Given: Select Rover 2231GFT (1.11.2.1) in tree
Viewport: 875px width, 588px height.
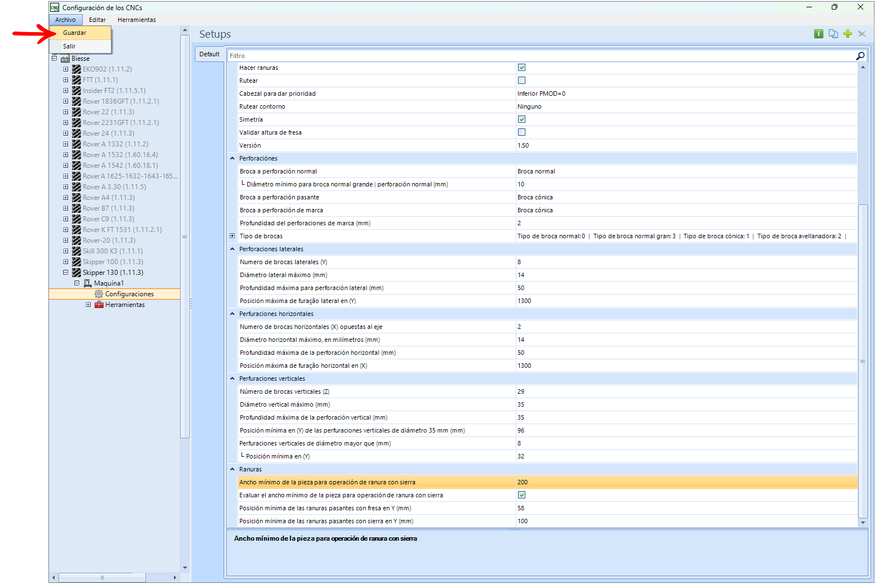Looking at the screenshot, I should [x=121, y=123].
